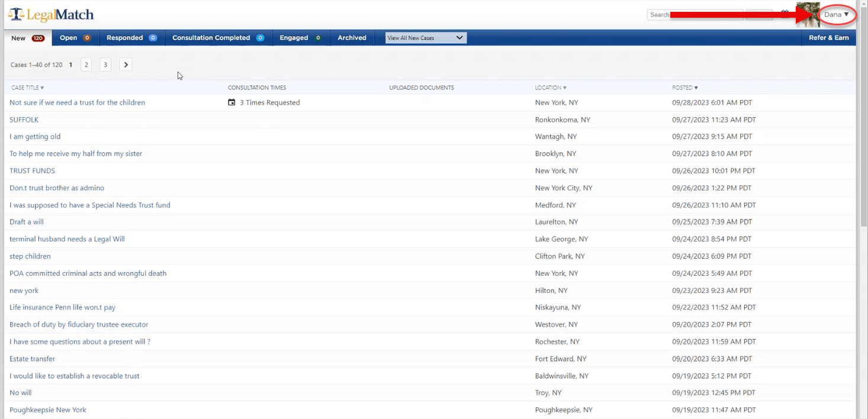
Task: Open the Dana user menu dropdown
Action: click(x=837, y=14)
